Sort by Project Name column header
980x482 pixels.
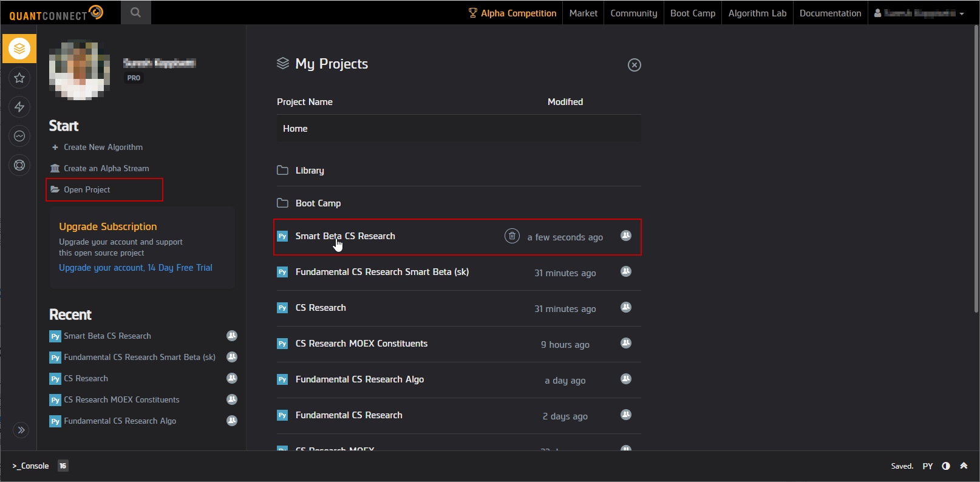pyautogui.click(x=305, y=102)
